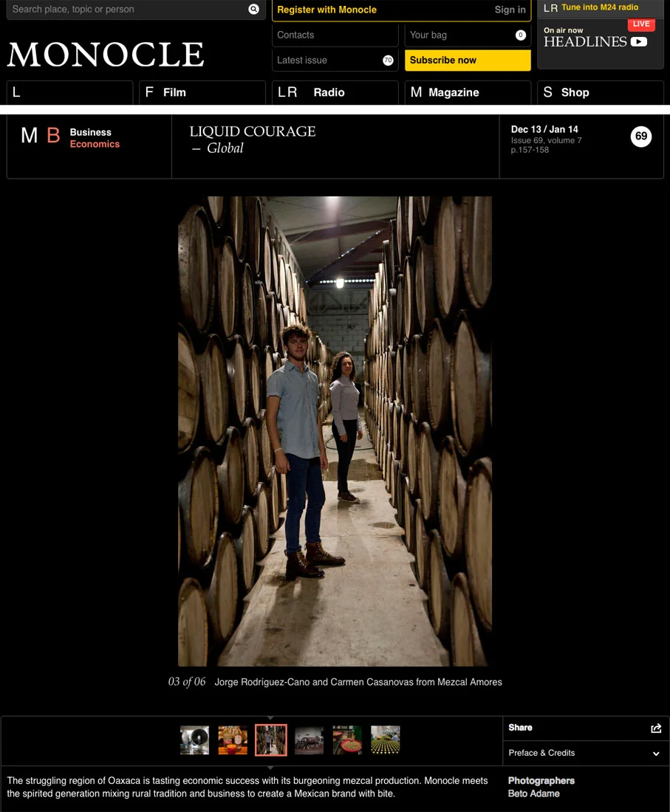The height and width of the screenshot is (812, 670).
Task: Click the share arrow icon
Action: [x=656, y=728]
